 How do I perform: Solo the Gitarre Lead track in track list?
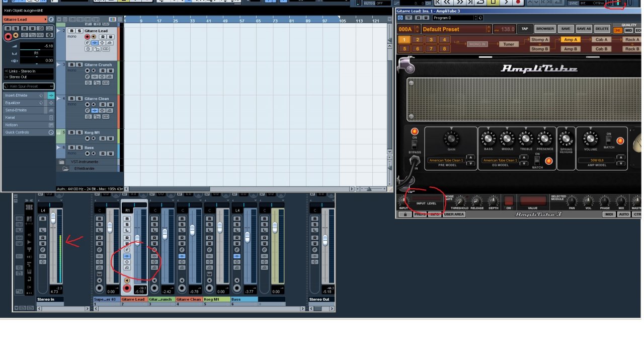[x=79, y=31]
